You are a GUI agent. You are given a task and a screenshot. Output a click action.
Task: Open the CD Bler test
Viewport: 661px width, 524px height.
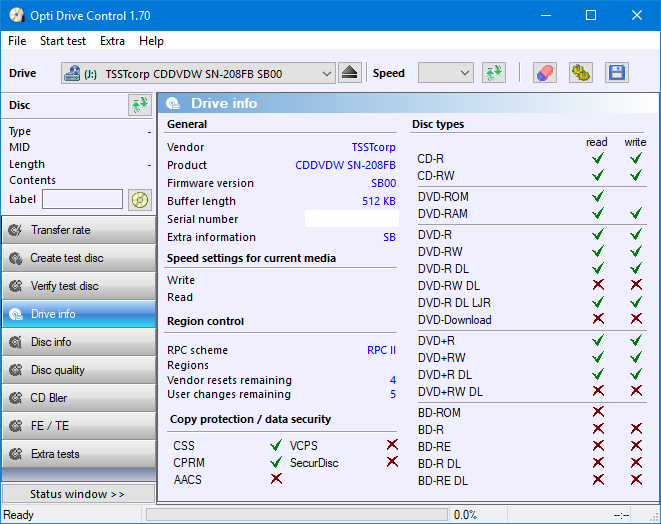coord(79,398)
